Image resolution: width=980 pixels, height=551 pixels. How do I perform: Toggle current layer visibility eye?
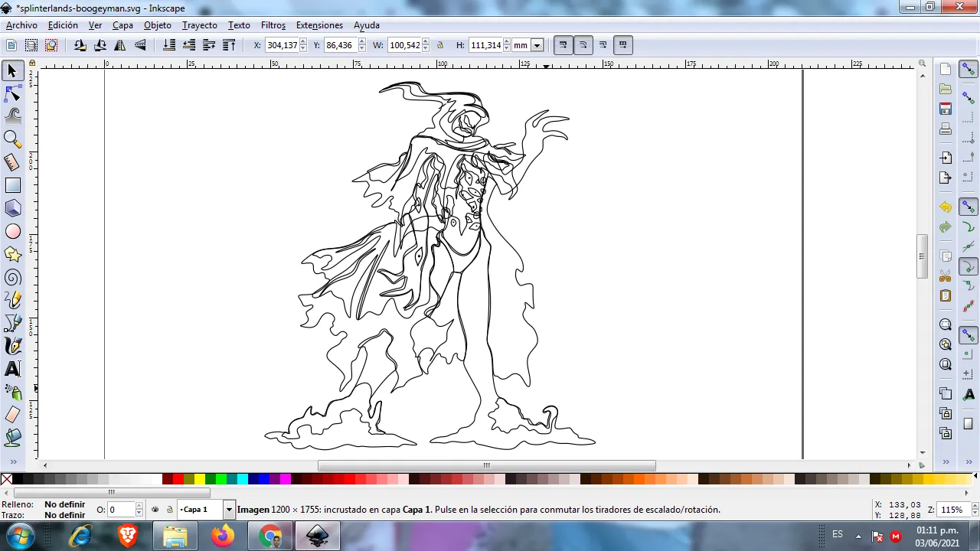tap(155, 510)
